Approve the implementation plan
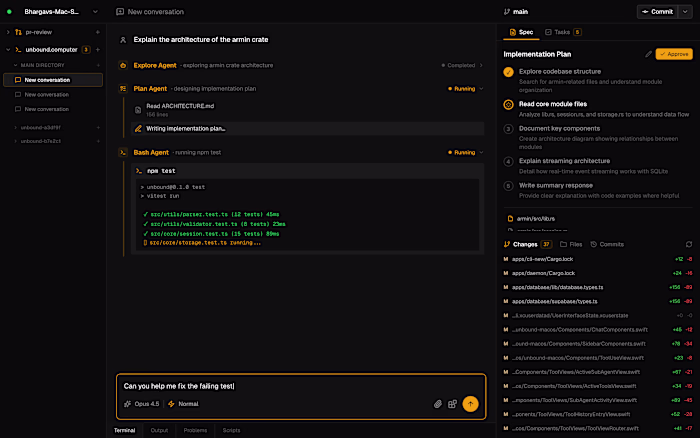700x438 pixels. pos(674,53)
